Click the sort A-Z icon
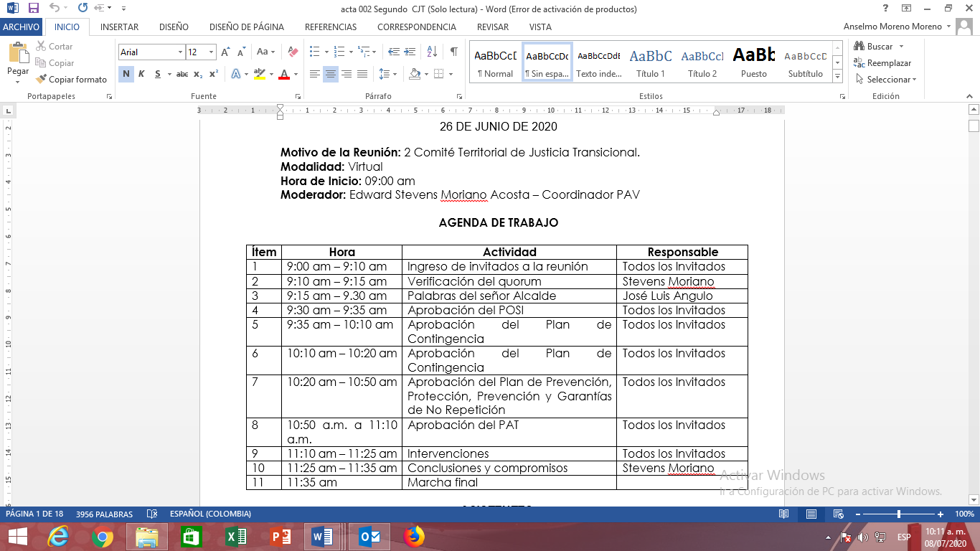The width and height of the screenshot is (980, 551). pos(432,52)
